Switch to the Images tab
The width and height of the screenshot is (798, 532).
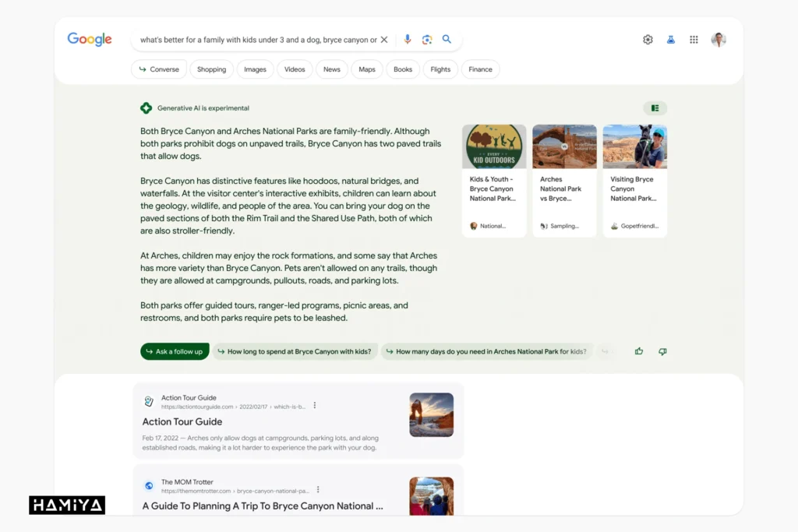[x=255, y=69]
